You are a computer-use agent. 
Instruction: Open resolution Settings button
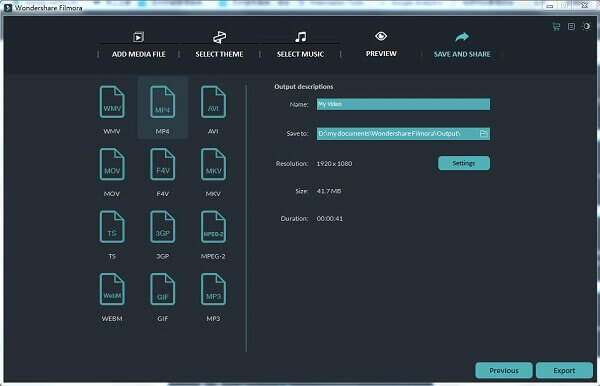pos(464,163)
